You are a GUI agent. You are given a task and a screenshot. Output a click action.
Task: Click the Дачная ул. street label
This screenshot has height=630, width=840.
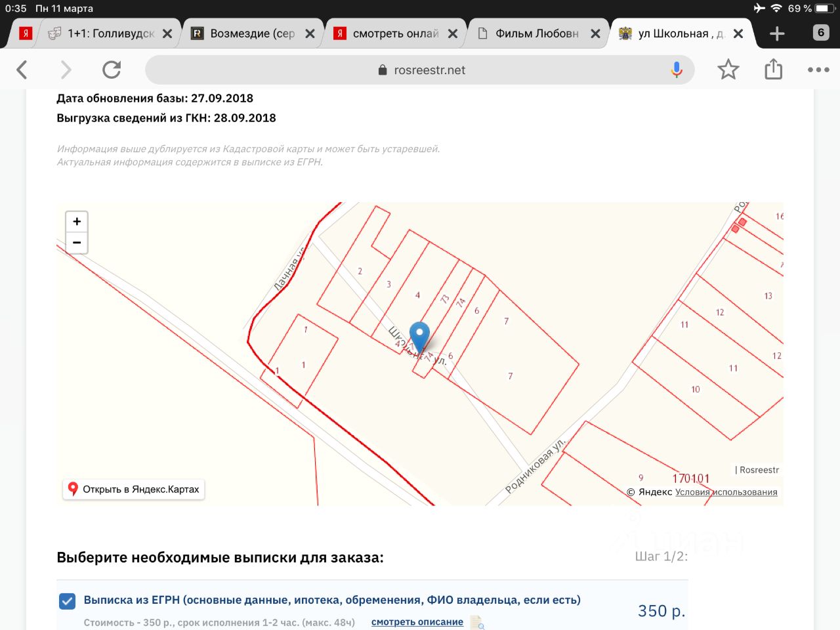(289, 269)
